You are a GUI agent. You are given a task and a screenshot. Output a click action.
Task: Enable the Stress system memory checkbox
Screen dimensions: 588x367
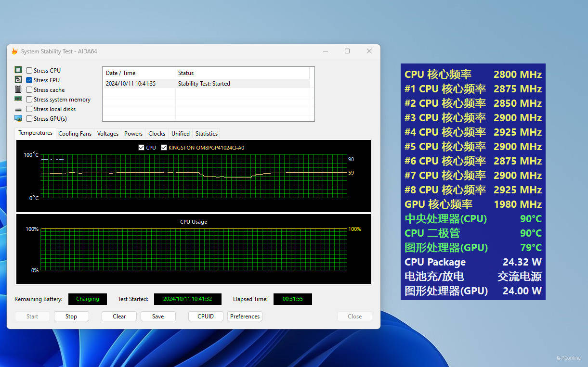click(x=29, y=100)
